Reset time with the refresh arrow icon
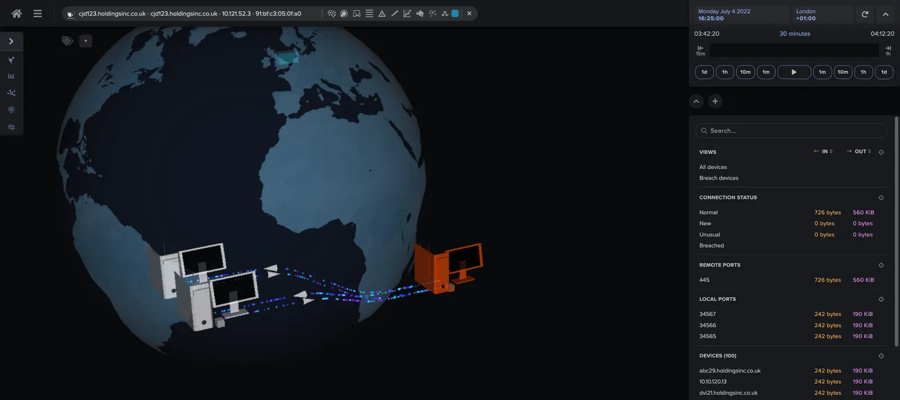 pyautogui.click(x=865, y=15)
